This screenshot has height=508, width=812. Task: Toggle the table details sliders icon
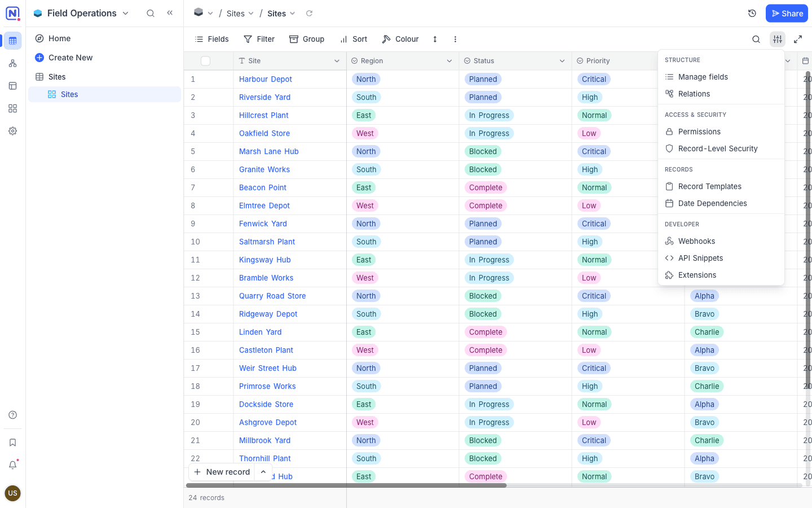[x=778, y=39]
